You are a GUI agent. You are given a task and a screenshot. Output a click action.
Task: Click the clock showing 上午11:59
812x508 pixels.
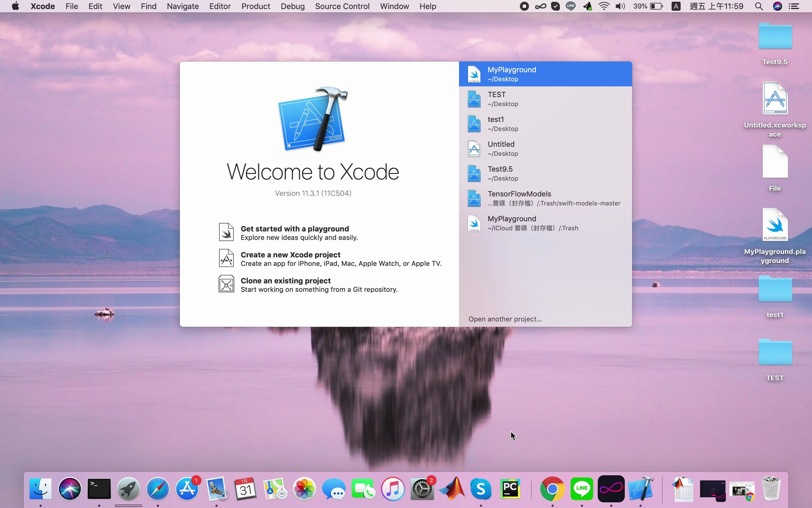(716, 6)
